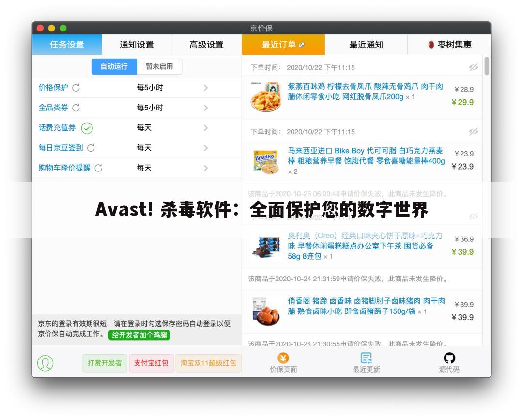This screenshot has width=523, height=420.
Task: Click green price ¥39.9 of Oreo
Action: click(462, 252)
